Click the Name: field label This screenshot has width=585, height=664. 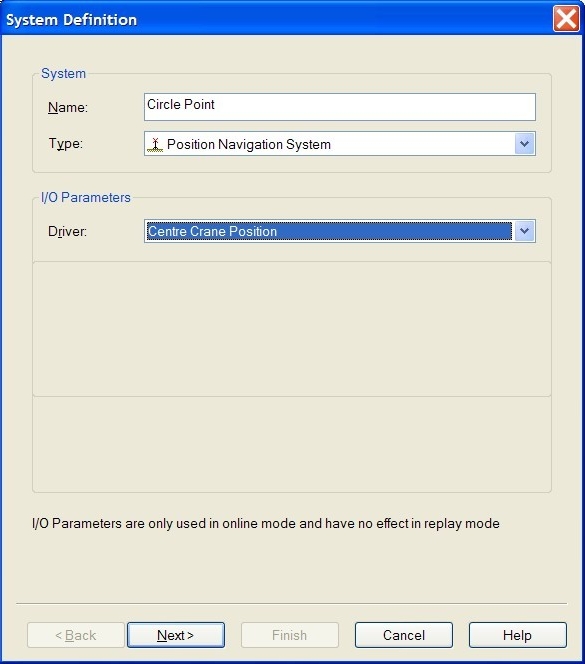[x=68, y=107]
